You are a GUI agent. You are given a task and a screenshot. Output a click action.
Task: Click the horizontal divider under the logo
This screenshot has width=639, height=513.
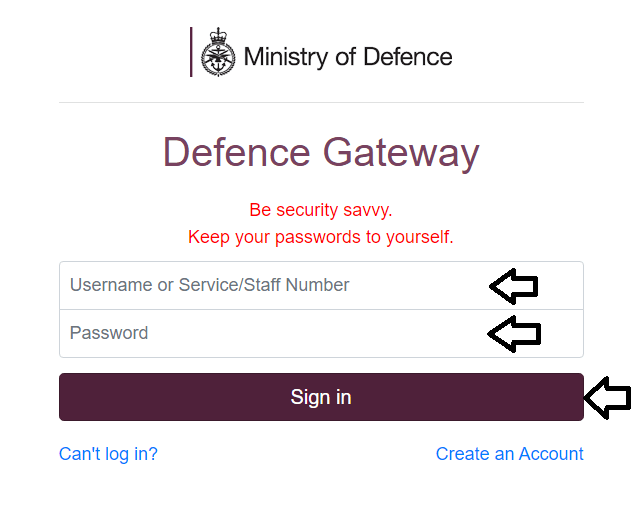[x=321, y=103]
